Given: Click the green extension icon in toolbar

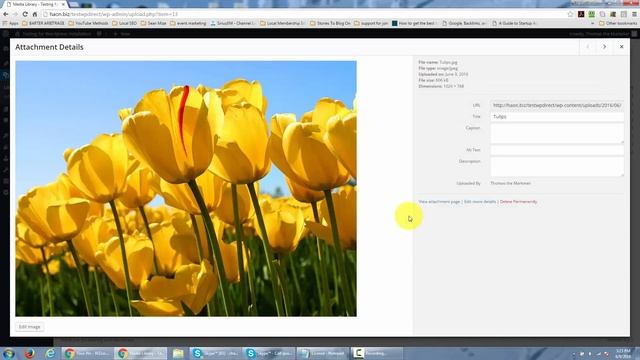Looking at the screenshot, I should coord(591,14).
